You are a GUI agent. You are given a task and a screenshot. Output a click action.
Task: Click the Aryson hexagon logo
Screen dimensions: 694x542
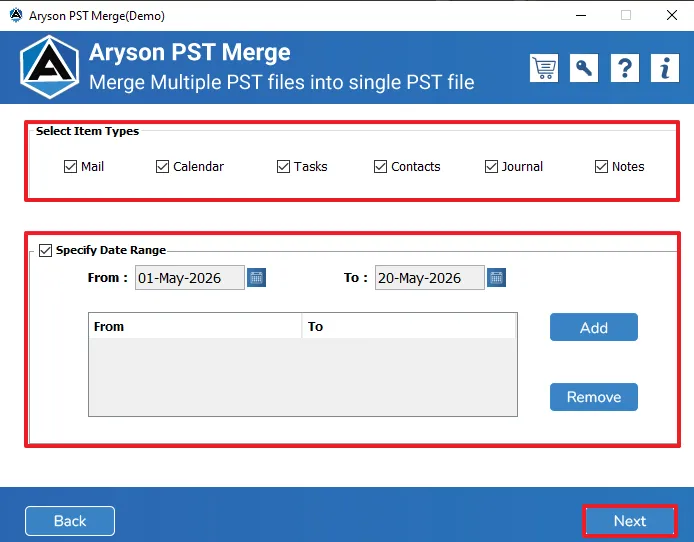pyautogui.click(x=50, y=67)
